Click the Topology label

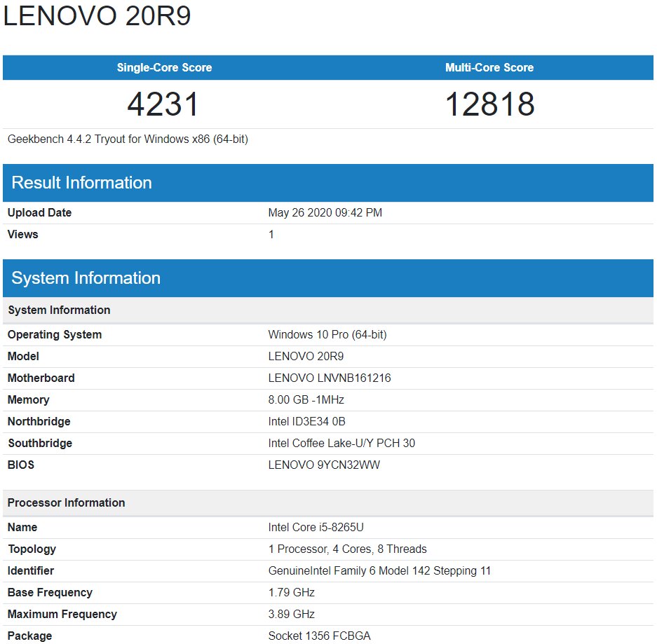32,549
